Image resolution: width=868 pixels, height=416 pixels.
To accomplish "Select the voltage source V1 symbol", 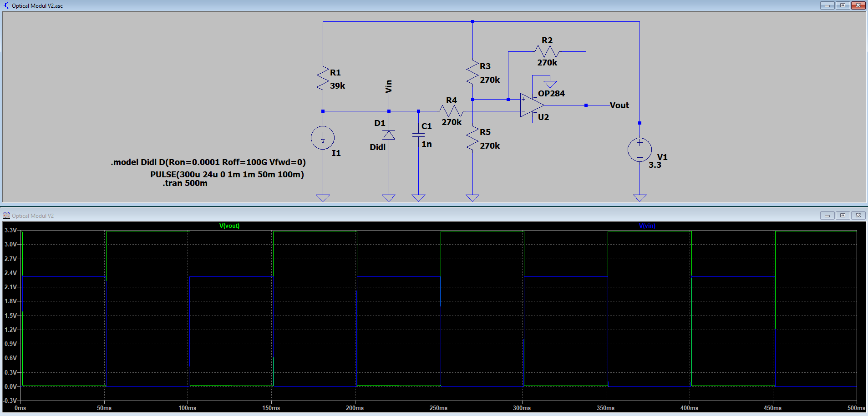I will pos(639,149).
